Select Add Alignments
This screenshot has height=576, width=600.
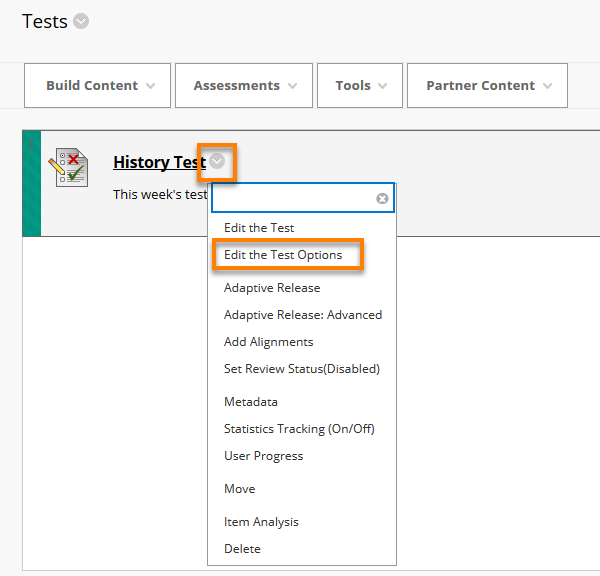[269, 342]
